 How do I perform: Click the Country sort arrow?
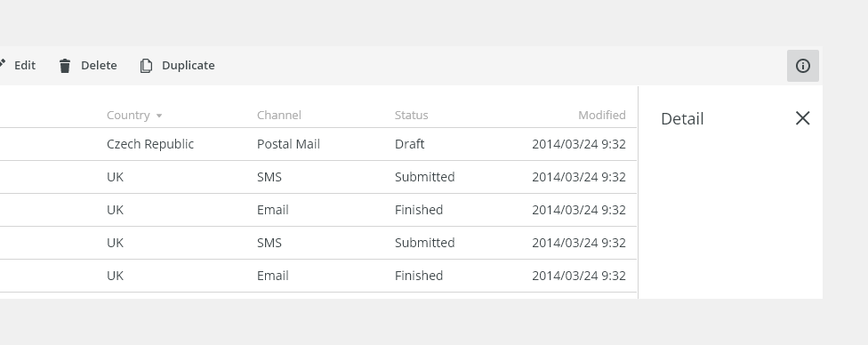tap(159, 116)
